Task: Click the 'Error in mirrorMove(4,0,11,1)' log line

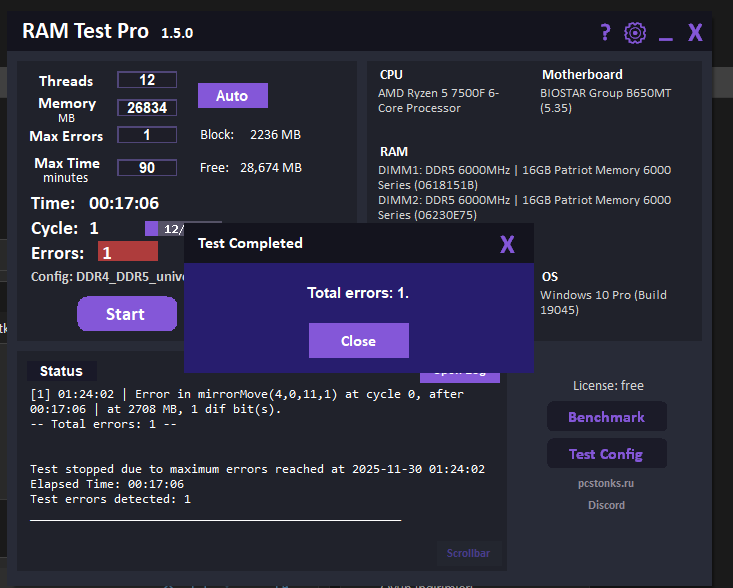Action: [247, 402]
